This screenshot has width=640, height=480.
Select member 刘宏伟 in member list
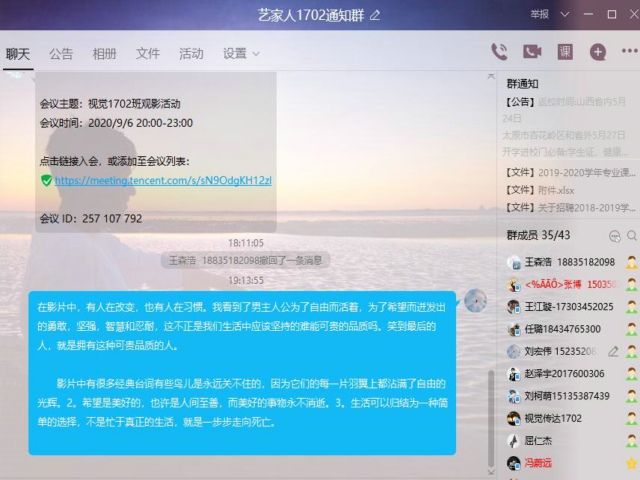point(560,351)
